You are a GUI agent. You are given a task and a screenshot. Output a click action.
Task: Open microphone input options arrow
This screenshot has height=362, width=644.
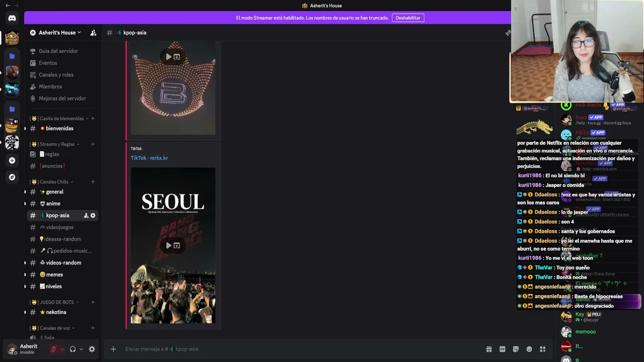(x=62, y=349)
